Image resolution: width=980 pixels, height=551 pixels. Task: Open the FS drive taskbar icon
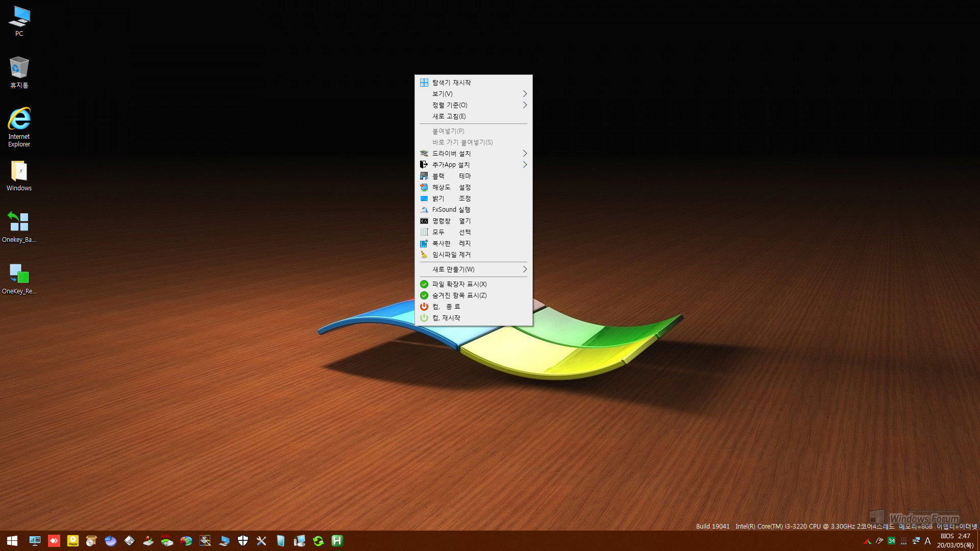coord(167,541)
